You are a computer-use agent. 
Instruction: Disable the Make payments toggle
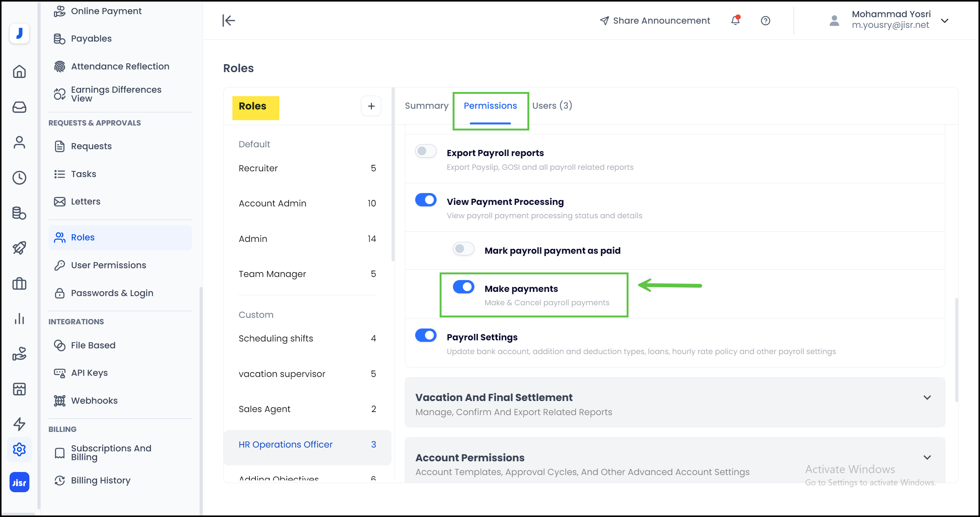tap(463, 287)
